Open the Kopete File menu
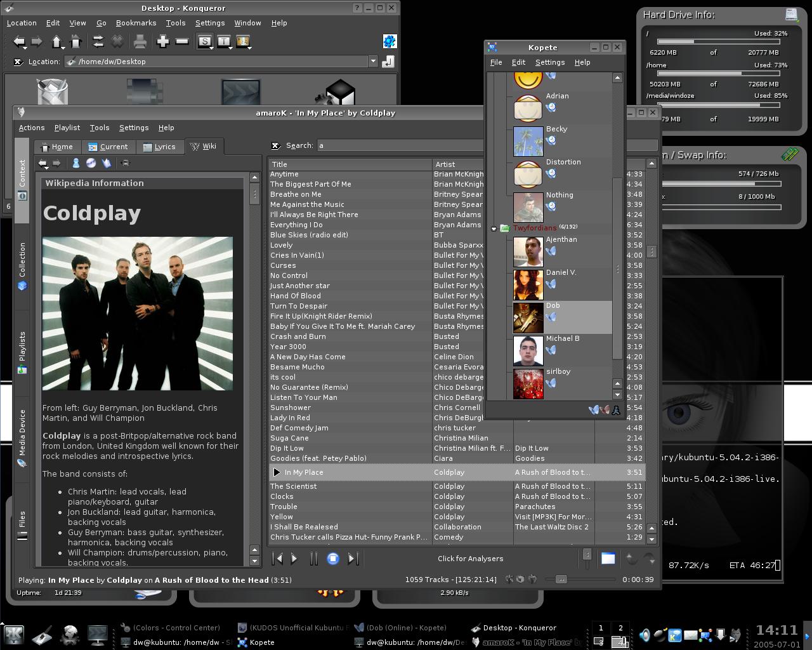812x650 pixels. [496, 62]
